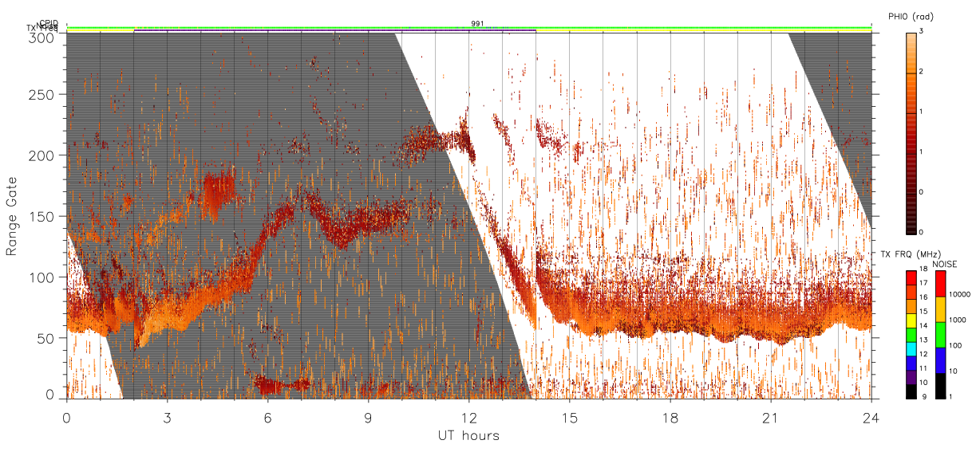The width and height of the screenshot is (980, 452).
Task: Pick the black 9–10 MHz TX FRQ swatch
Action: (x=911, y=390)
